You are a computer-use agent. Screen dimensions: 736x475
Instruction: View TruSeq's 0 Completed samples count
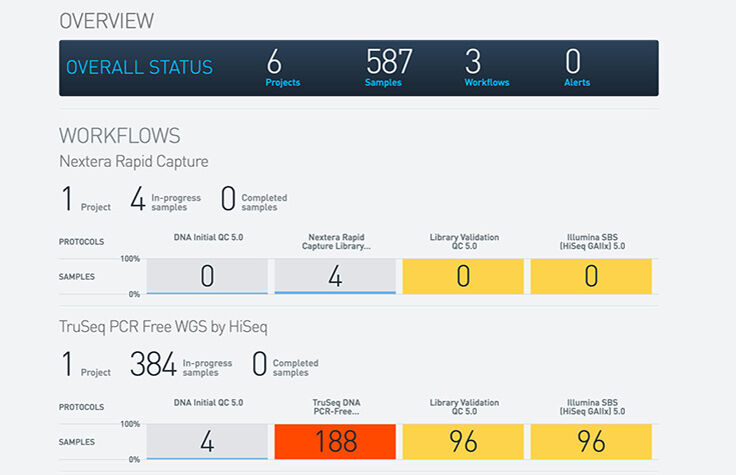(260, 365)
